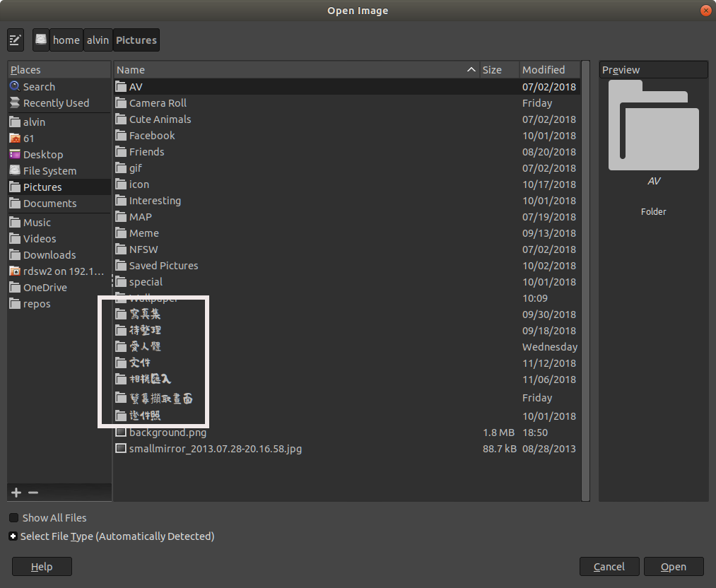The image size is (716, 588).
Task: Go to the alvin path segment
Action: coord(98,40)
